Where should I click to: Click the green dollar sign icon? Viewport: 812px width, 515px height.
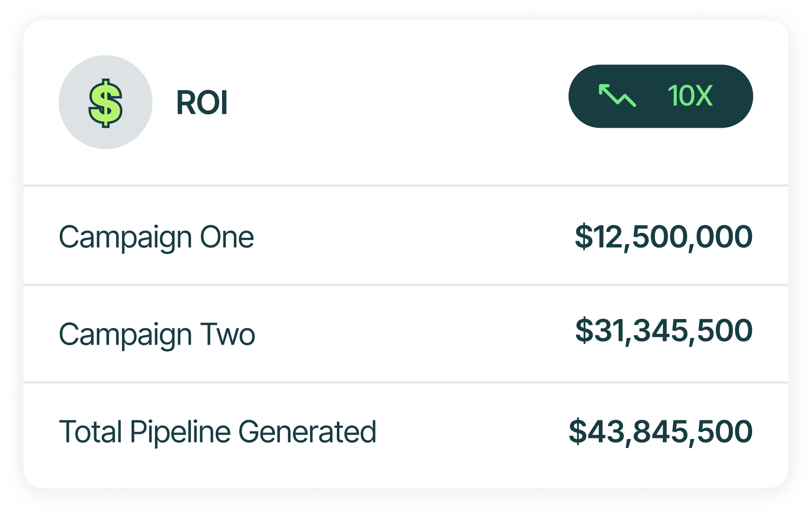pyautogui.click(x=106, y=103)
